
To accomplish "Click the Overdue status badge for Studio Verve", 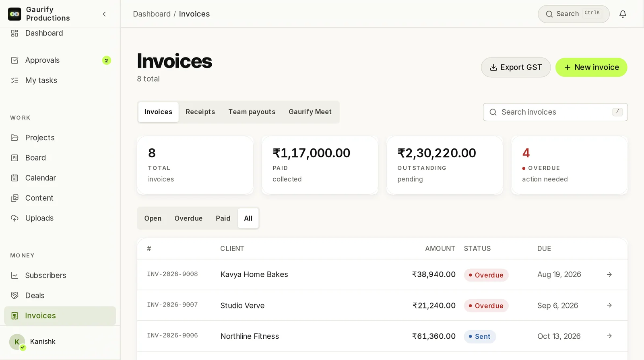I will point(486,306).
